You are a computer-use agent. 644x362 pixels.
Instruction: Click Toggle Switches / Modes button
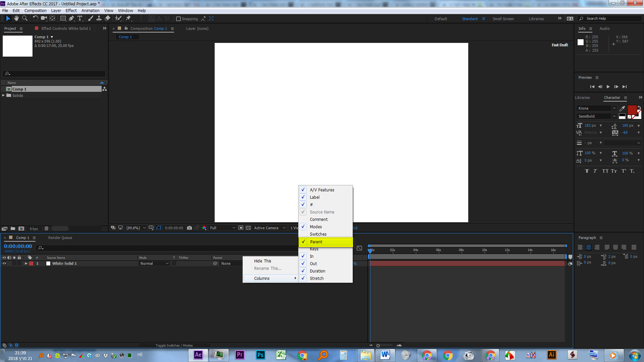click(174, 345)
